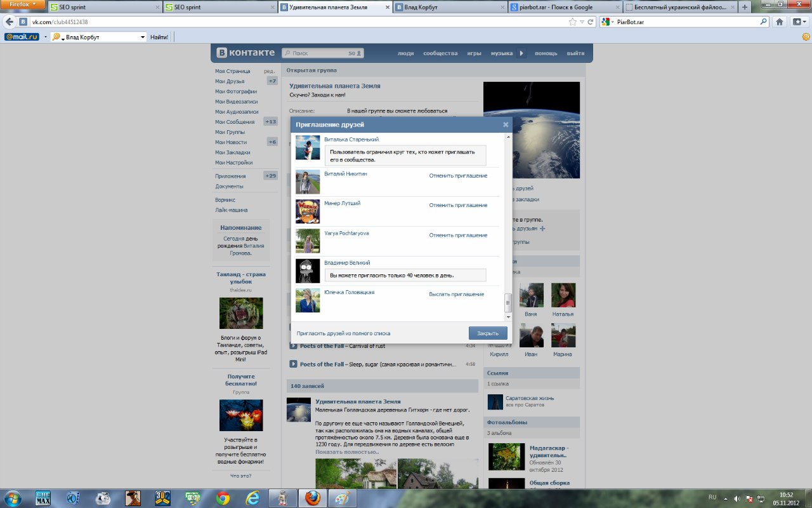The height and width of the screenshot is (508, 812).
Task: Click the @mail.ru toolbar logo
Action: 22,37
